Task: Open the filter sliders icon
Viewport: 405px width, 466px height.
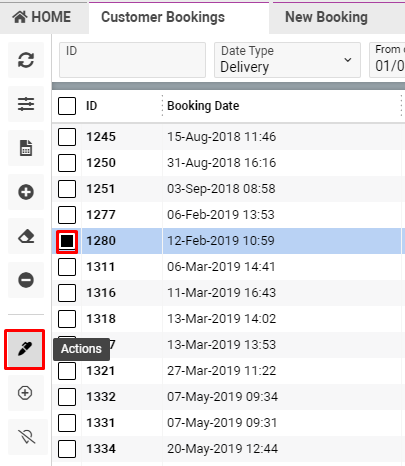Action: (x=26, y=104)
